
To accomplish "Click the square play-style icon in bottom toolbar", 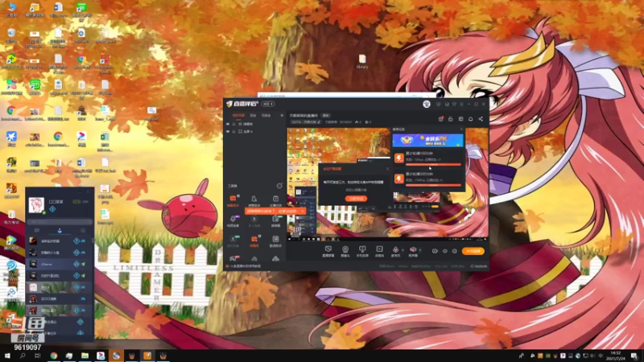I will (379, 251).
